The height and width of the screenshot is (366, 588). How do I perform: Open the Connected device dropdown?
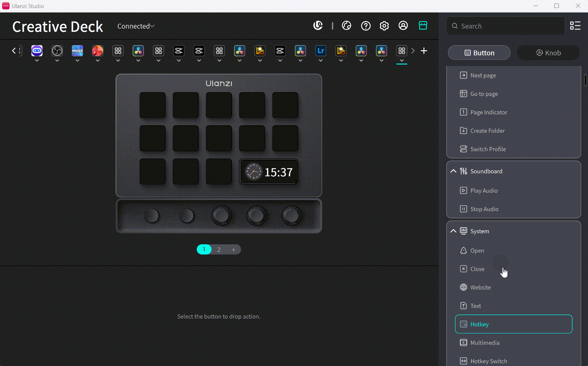136,26
